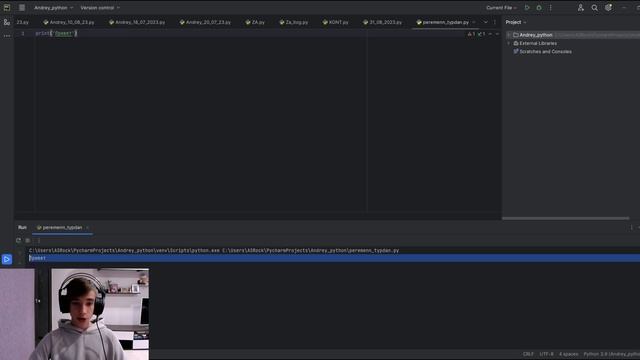Open editor tab options menu
The height and width of the screenshot is (360, 640).
[x=495, y=22]
